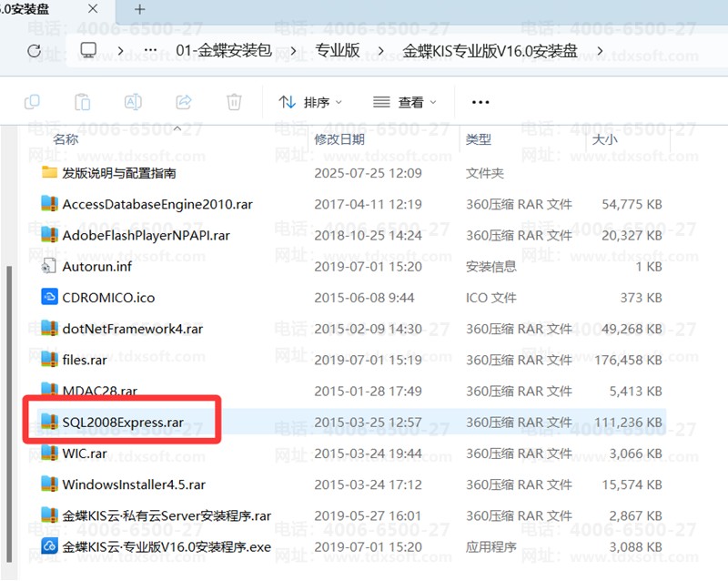Click the This PC monitor icon in address bar
The image size is (728, 581).
(88, 50)
